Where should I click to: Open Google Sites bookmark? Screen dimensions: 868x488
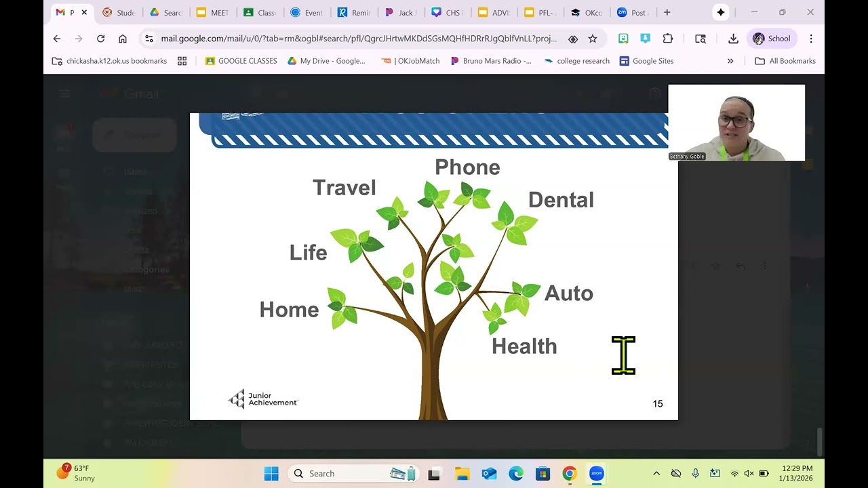click(646, 61)
